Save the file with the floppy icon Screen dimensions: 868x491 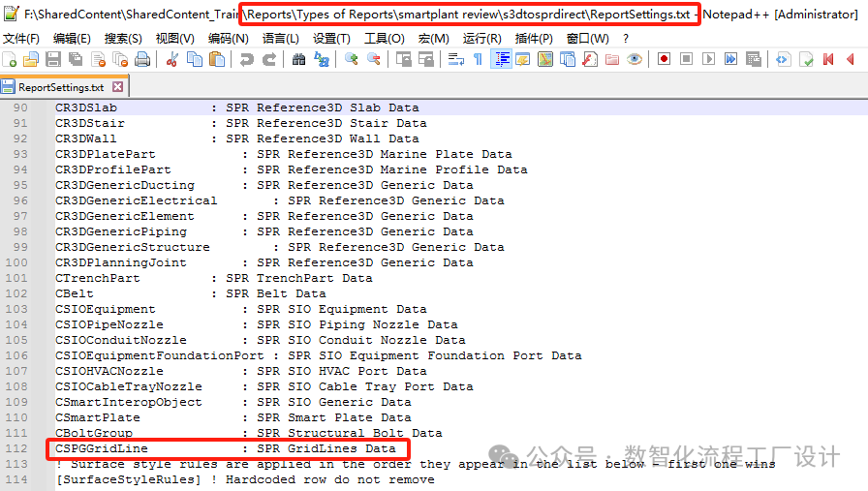(53, 59)
